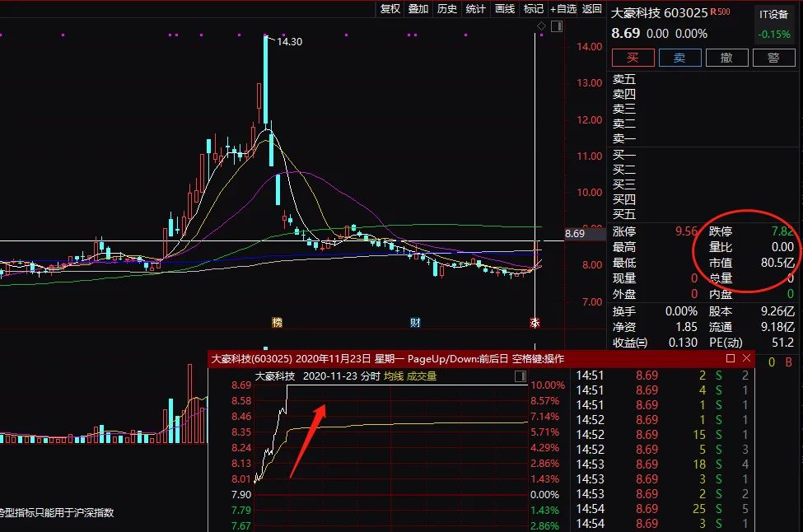Image resolution: width=803 pixels, height=532 pixels.
Task: Open the 复权 price adjustment menu
Action: pyautogui.click(x=390, y=9)
